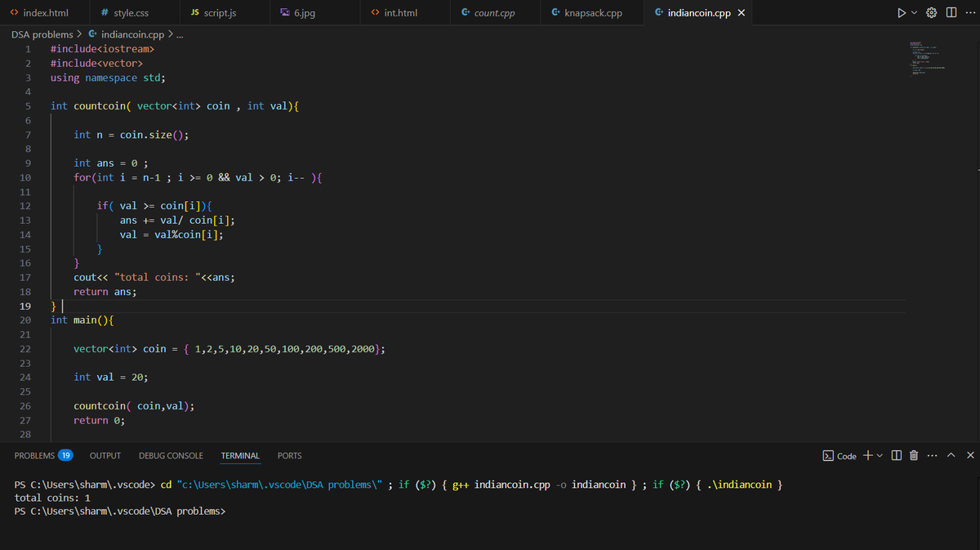
Task: Click the Code terminal profile icon
Action: (x=827, y=455)
